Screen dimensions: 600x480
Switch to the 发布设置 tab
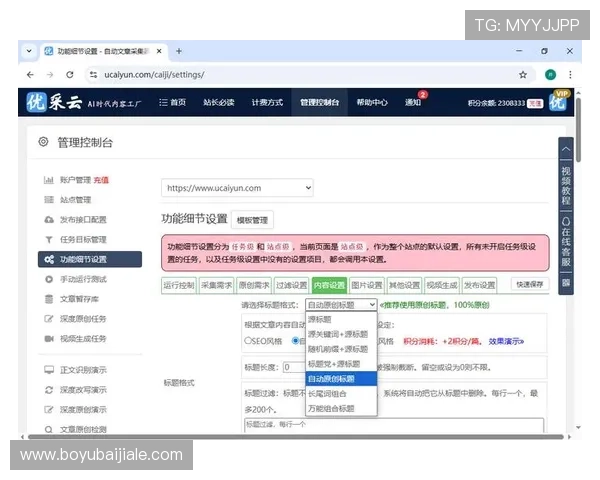click(x=479, y=285)
